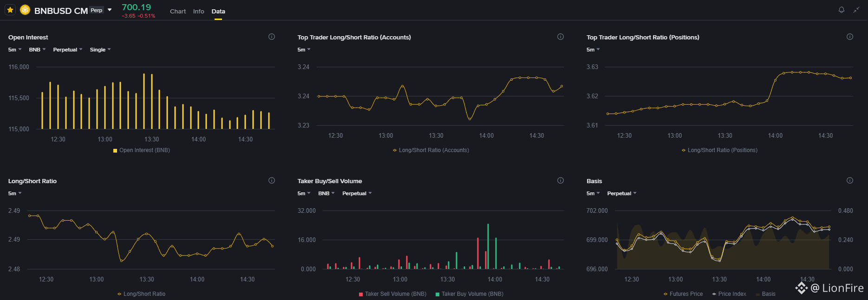Screen dimensions: 868x300
Task: Click the collapse/minimize view arrows icon
Action: tap(856, 10)
